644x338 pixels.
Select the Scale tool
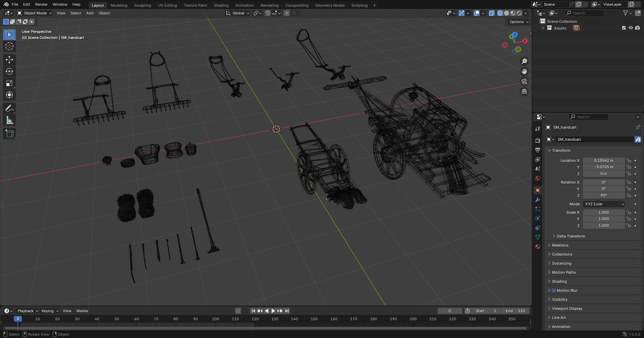(x=9, y=83)
